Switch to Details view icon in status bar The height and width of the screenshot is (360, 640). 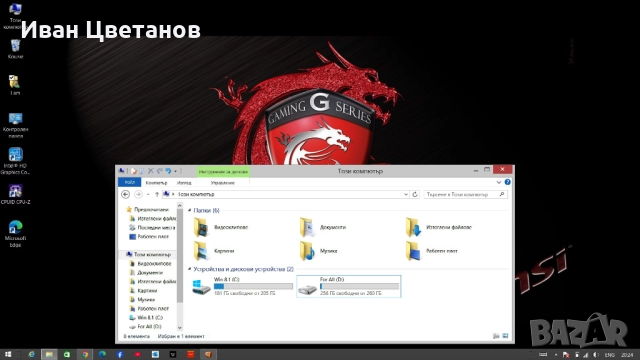[496, 336]
